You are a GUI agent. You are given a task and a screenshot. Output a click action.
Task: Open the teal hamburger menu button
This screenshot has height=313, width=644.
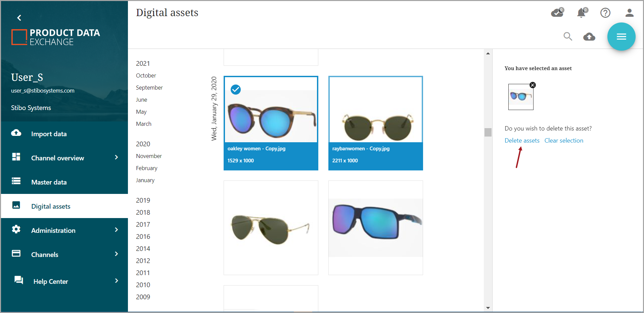pos(621,37)
